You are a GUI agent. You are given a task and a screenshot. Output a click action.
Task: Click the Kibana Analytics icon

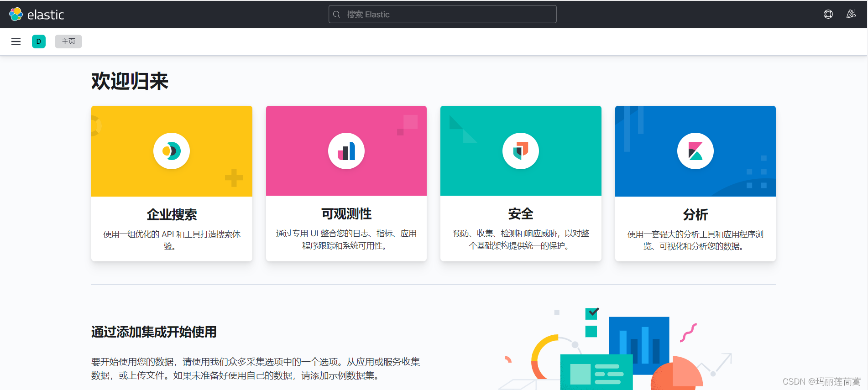point(695,151)
